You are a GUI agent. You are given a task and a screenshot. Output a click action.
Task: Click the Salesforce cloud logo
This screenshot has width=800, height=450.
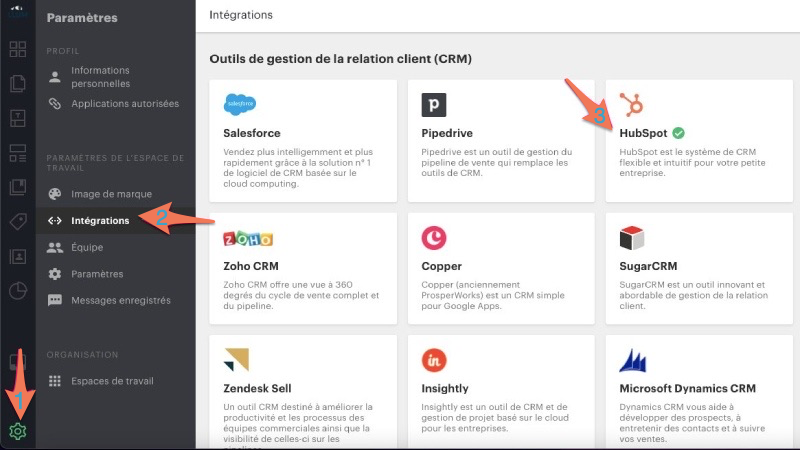coord(240,104)
